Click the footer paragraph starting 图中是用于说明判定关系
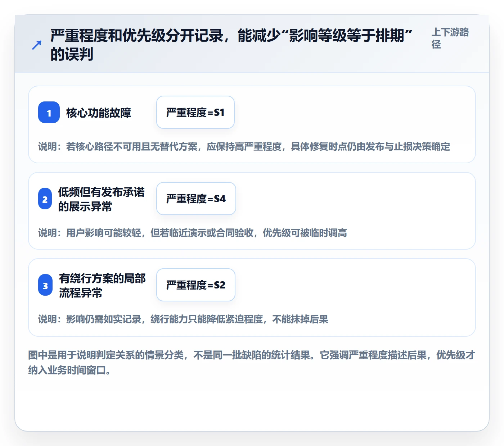Viewport: 504px width, 446px height. pyautogui.click(x=252, y=363)
